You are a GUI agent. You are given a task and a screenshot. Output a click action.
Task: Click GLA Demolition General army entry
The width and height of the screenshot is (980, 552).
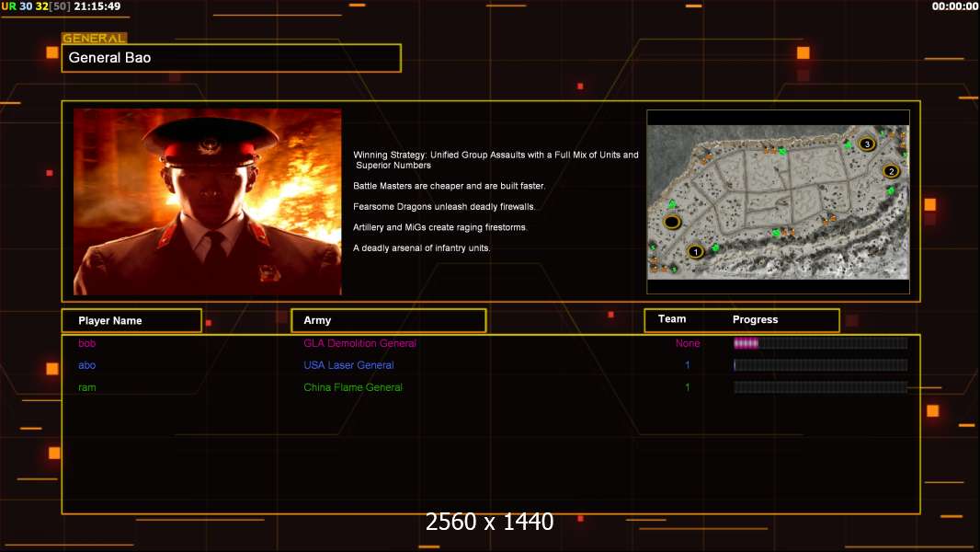[359, 343]
